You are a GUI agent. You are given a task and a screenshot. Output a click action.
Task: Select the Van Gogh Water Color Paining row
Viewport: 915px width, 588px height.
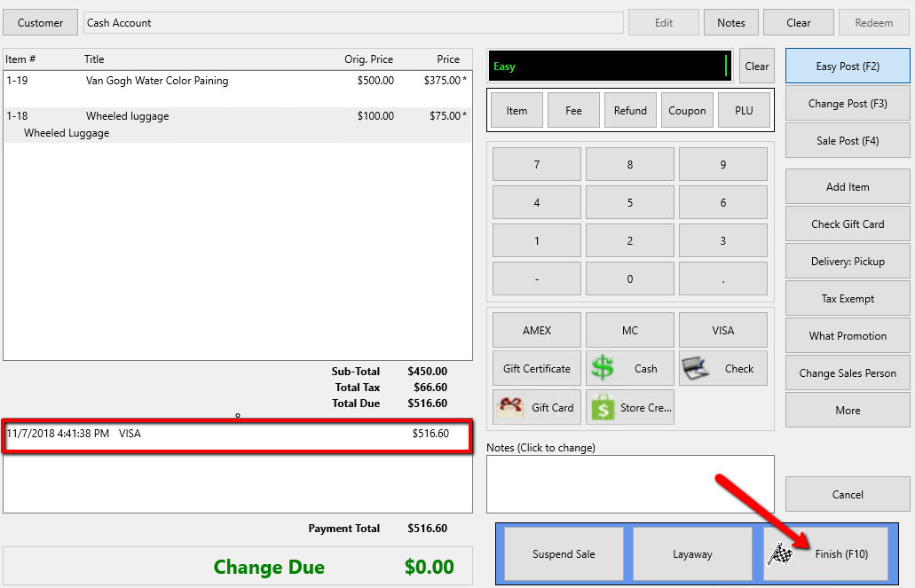click(x=238, y=89)
